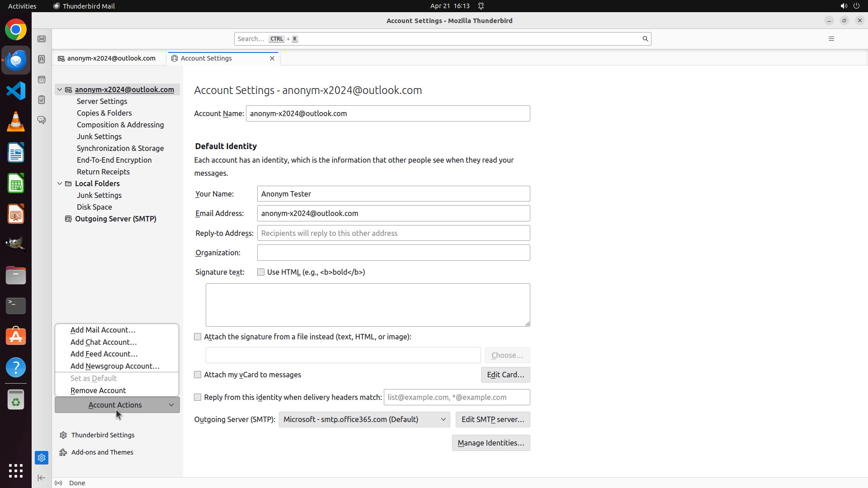The height and width of the screenshot is (488, 868).
Task: Collapse the Local Folders tree node
Action: [60, 183]
